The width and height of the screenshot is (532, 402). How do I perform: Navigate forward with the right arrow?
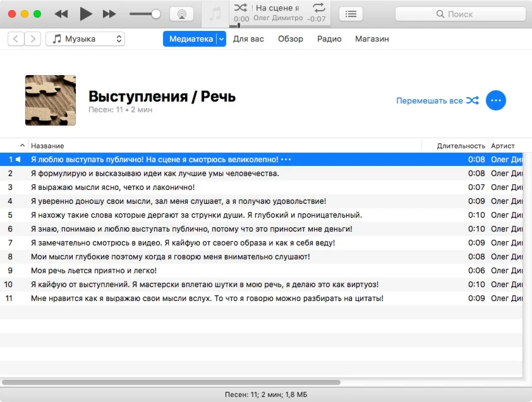(33, 39)
